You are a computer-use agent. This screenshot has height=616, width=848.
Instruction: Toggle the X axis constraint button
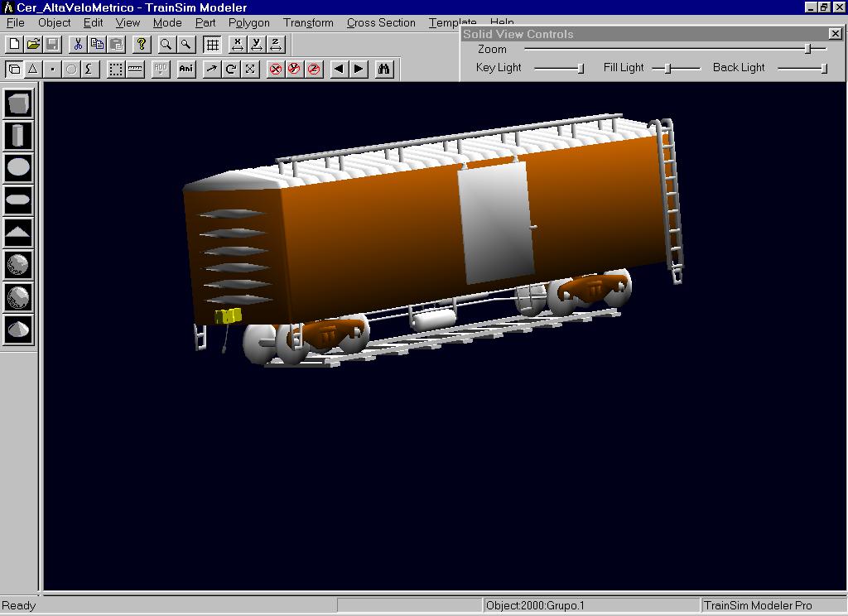coord(238,45)
